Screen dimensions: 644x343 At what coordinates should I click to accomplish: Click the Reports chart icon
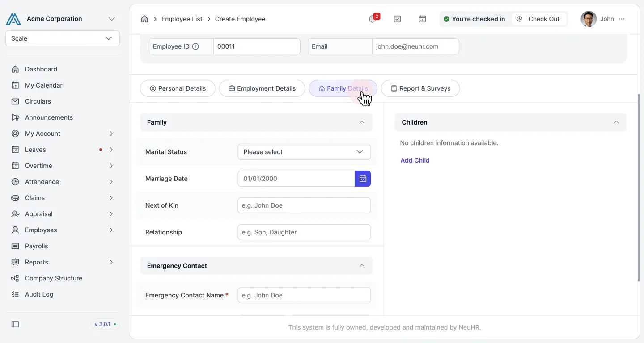click(15, 262)
